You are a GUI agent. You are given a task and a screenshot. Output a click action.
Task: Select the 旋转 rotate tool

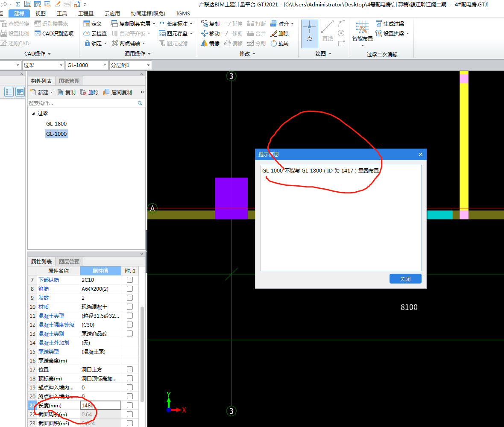pyautogui.click(x=280, y=44)
